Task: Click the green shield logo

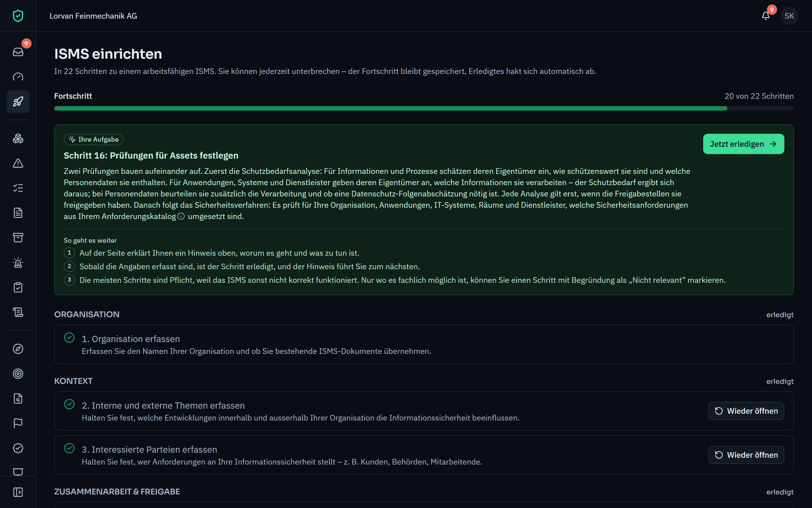Action: click(18, 16)
